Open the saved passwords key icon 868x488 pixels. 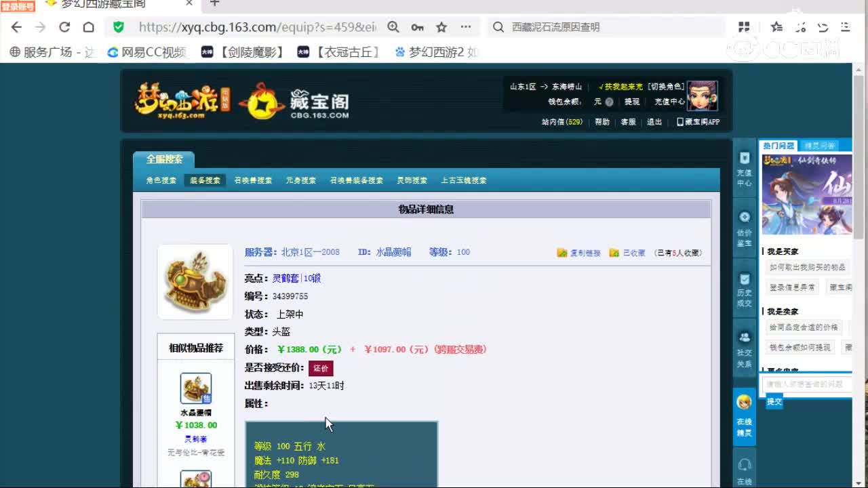click(417, 27)
